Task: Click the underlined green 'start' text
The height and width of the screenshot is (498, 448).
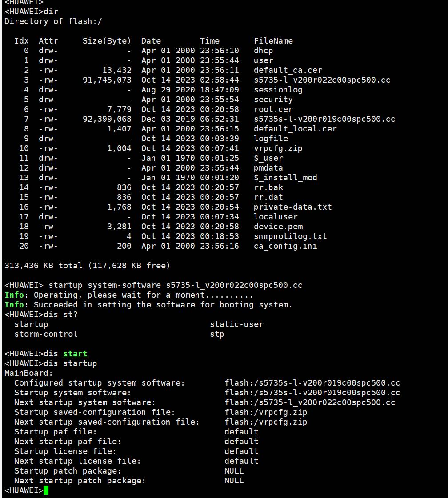Action: [x=75, y=354]
